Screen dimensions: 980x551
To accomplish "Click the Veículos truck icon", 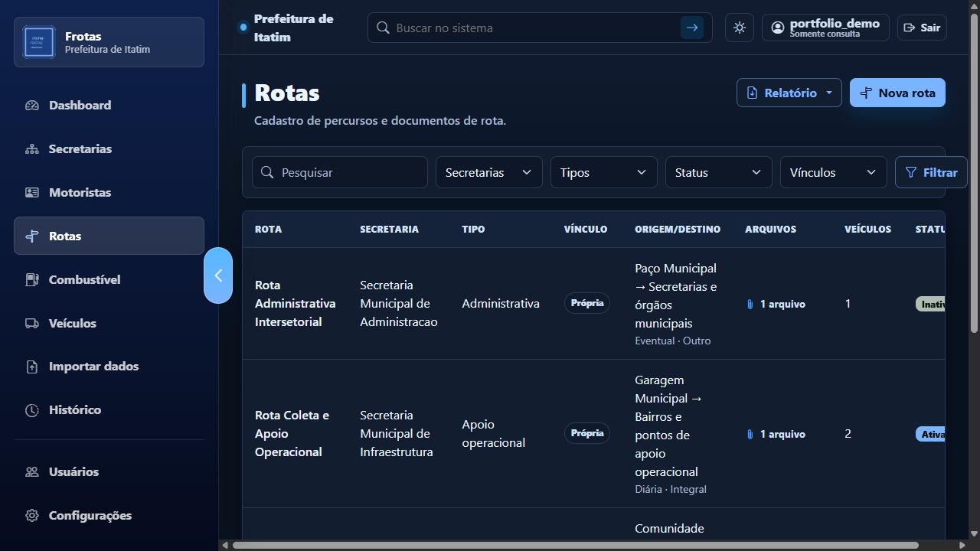I will tap(32, 324).
